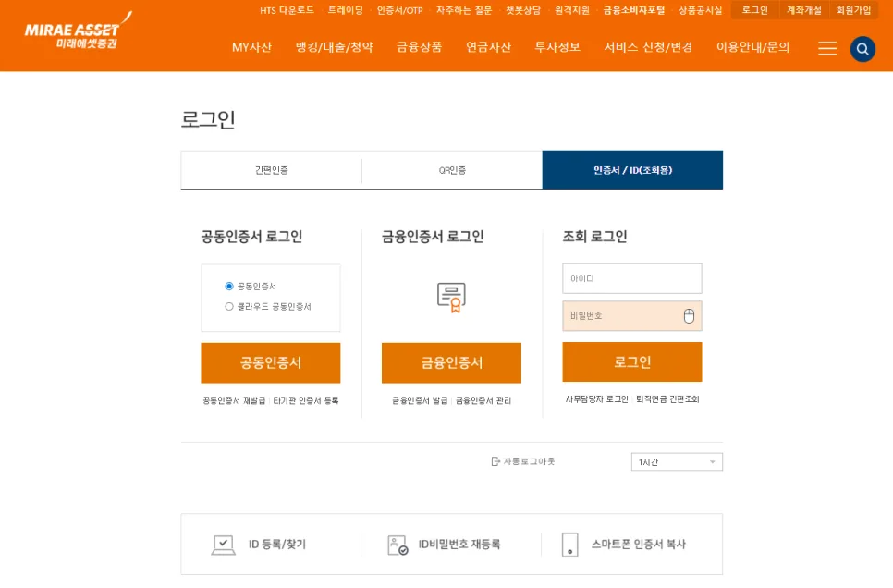Open the 1시간 auto logout dropdown

pos(677,461)
